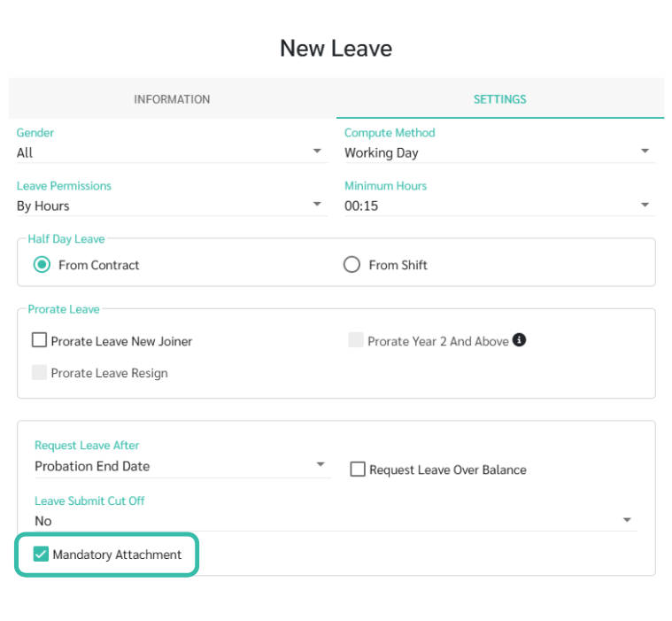The image size is (672, 621).
Task: Enable Request Leave Over Balance
Action: click(x=358, y=470)
